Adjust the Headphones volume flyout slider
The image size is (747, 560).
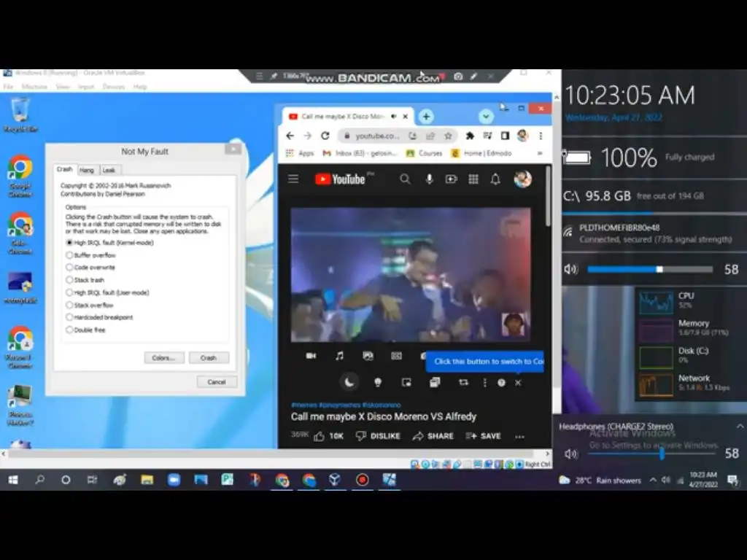point(651,454)
